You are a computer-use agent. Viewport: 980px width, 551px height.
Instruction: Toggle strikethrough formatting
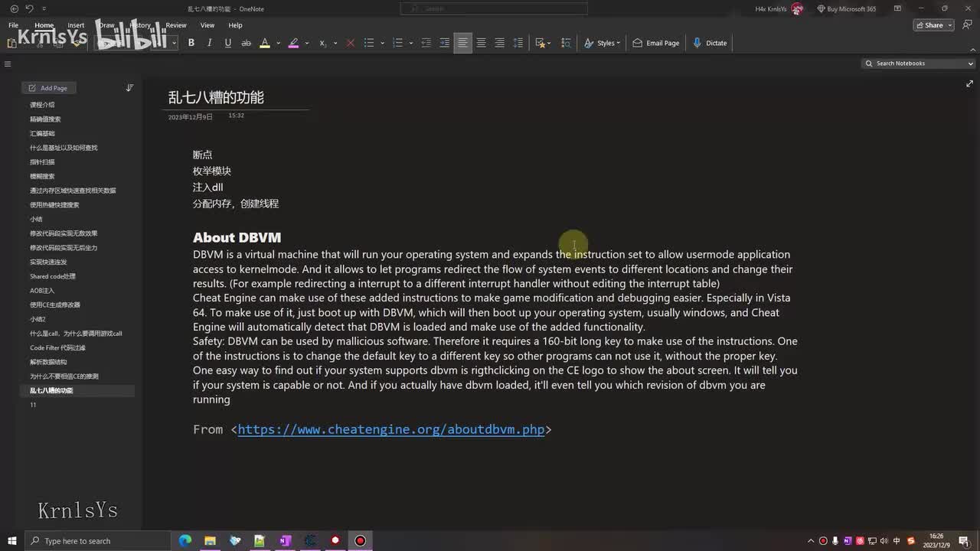[x=247, y=43]
